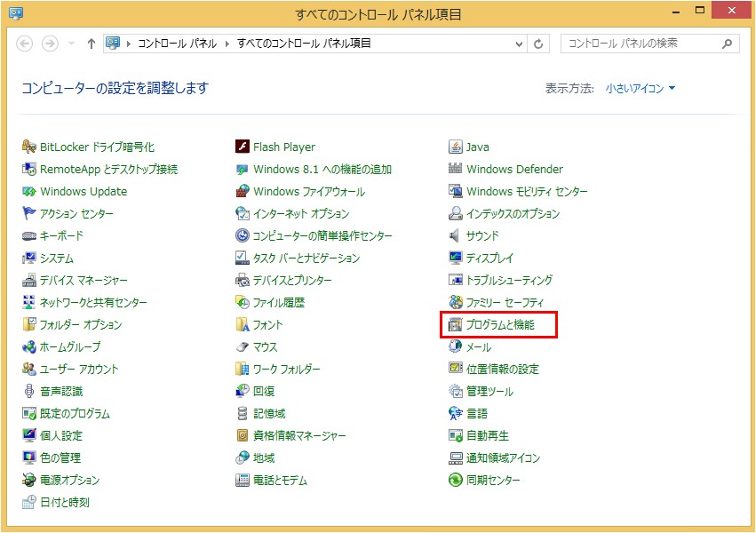Screen dimensions: 756x533
Task: Click the 管理ツール gear icon
Action: pyautogui.click(x=455, y=391)
